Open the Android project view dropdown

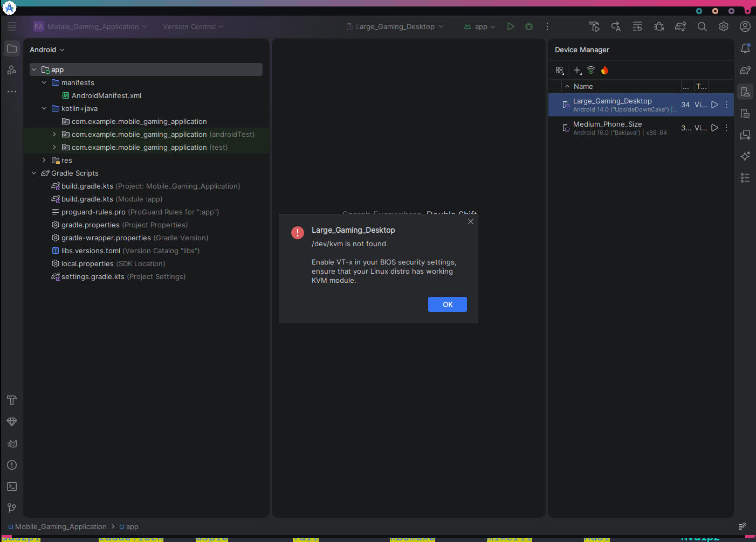click(47, 50)
